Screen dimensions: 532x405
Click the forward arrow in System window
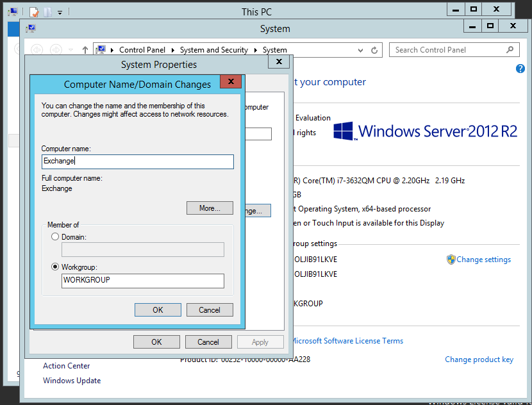[x=56, y=50]
